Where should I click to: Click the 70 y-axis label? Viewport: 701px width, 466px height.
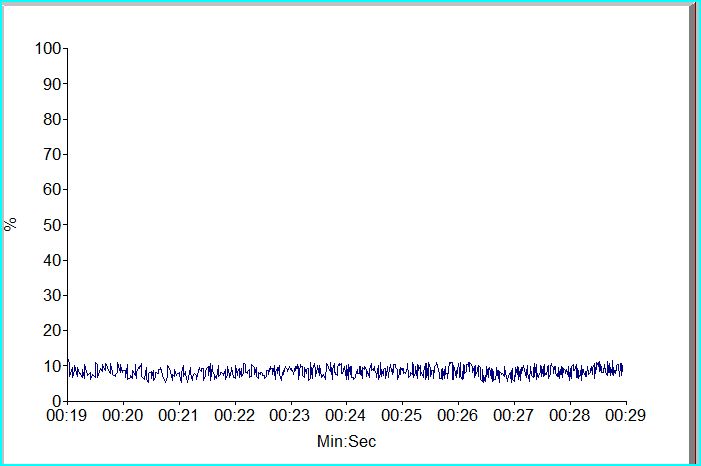[52, 155]
